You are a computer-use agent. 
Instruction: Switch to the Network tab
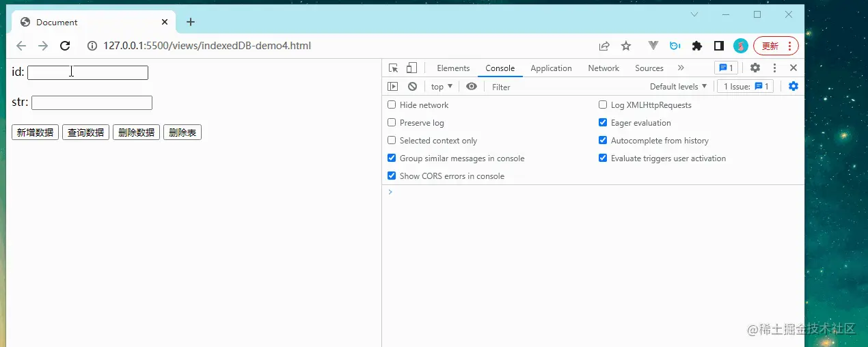tap(603, 68)
